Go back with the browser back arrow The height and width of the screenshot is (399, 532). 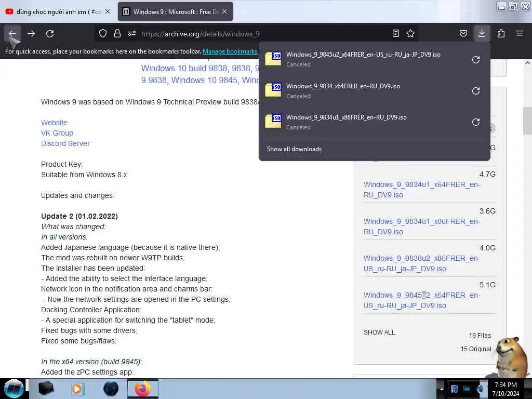[x=12, y=34]
